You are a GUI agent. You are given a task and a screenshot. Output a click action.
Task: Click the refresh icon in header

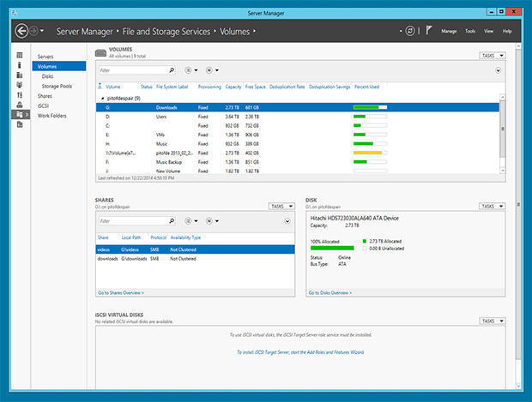coord(411,31)
